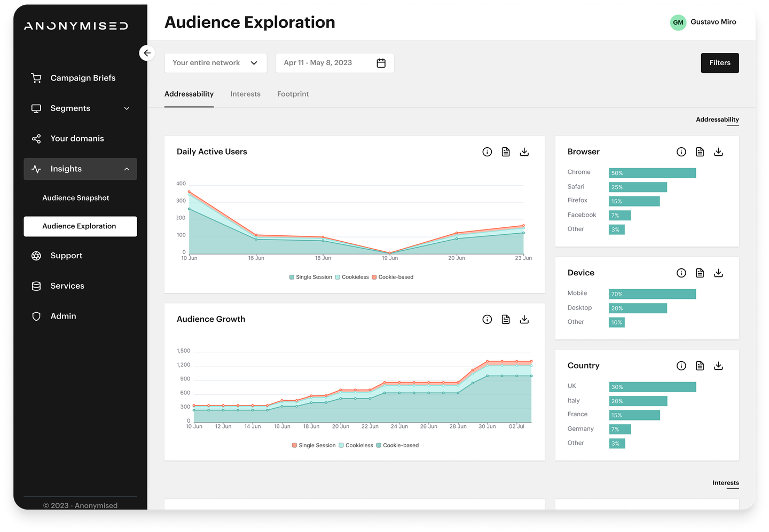Jump to Interests section anchor link
This screenshot has width=769, height=532.
[x=726, y=483]
